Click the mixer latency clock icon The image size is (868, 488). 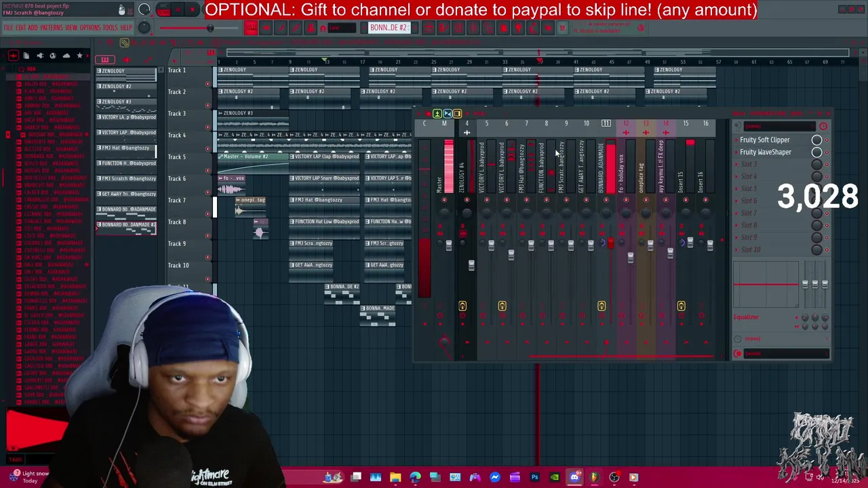[x=823, y=126]
